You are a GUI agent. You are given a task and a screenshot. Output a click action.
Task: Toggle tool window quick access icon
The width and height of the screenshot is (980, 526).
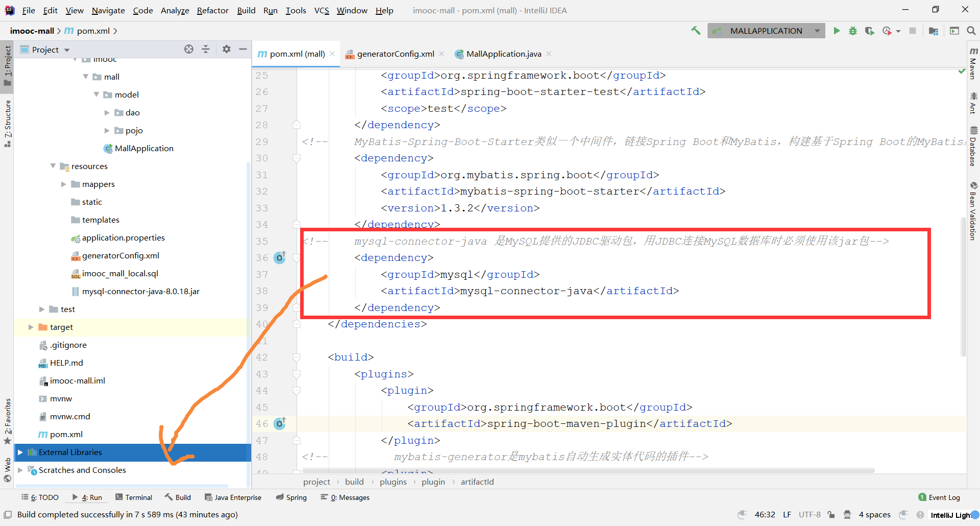8,515
